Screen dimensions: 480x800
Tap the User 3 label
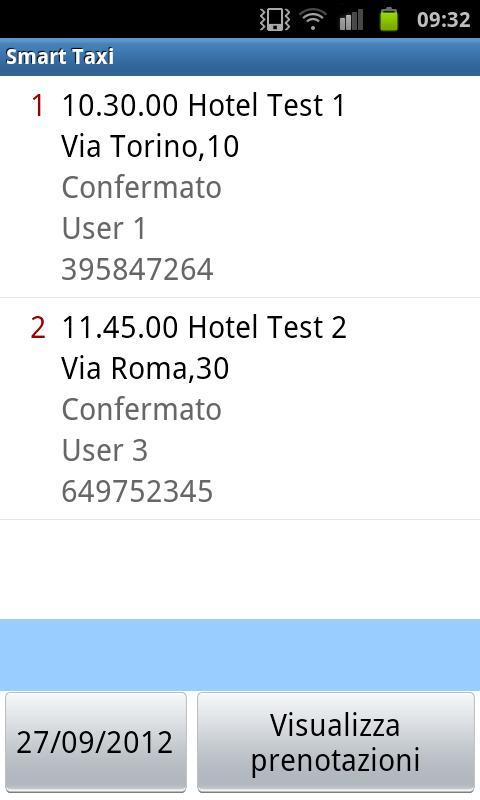105,450
